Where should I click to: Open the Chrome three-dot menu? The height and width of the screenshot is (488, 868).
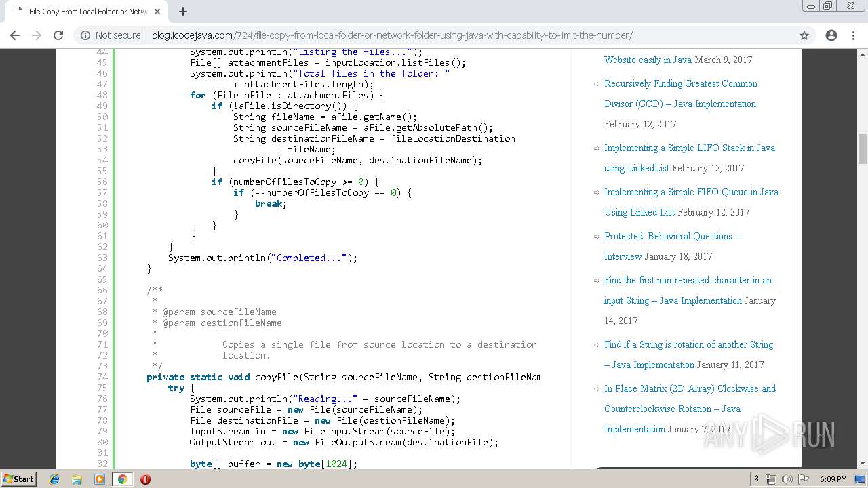(x=853, y=35)
